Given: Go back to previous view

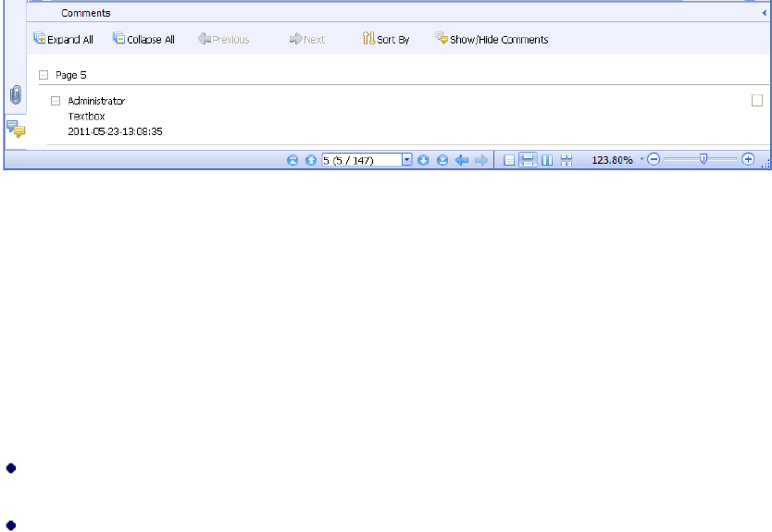Looking at the screenshot, I should coord(461,160).
